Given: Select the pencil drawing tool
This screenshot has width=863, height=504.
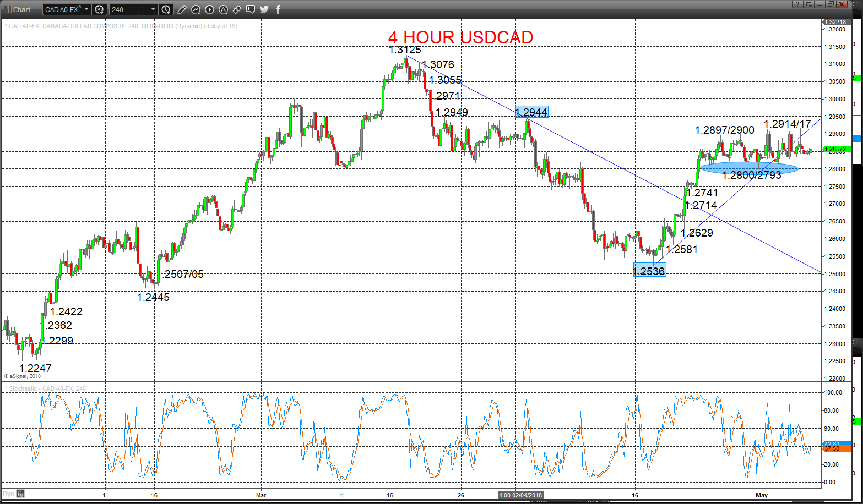Looking at the screenshot, I should (183, 9).
